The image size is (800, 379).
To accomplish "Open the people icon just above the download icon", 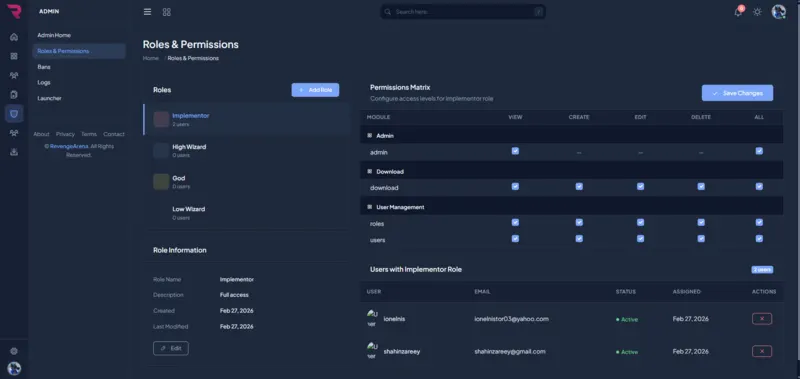I will point(14,133).
